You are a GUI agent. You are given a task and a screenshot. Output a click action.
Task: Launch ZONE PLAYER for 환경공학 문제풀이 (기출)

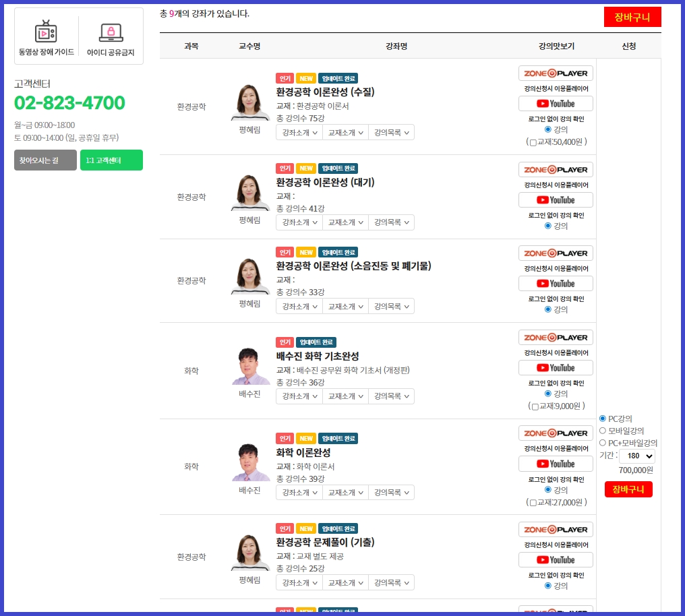pos(556,530)
